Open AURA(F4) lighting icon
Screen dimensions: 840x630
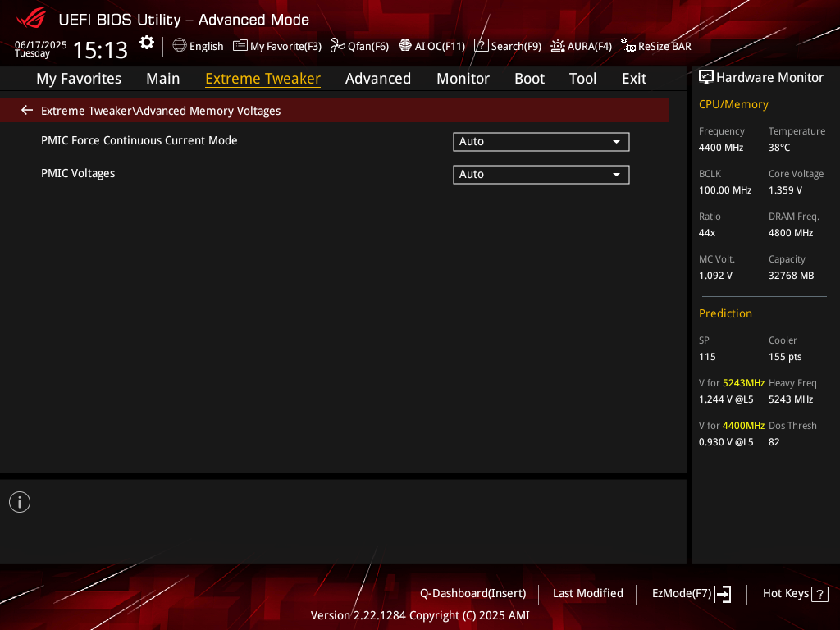[558, 46]
